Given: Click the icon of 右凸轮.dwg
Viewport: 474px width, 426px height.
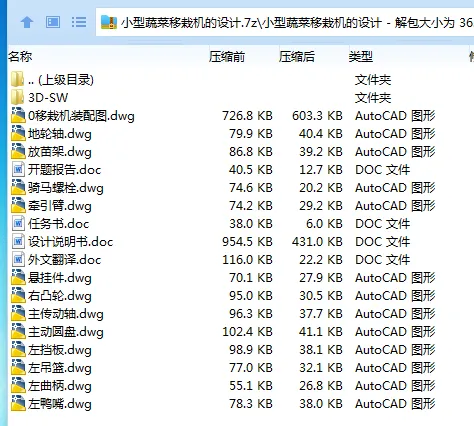Looking at the screenshot, I should click(18, 296).
